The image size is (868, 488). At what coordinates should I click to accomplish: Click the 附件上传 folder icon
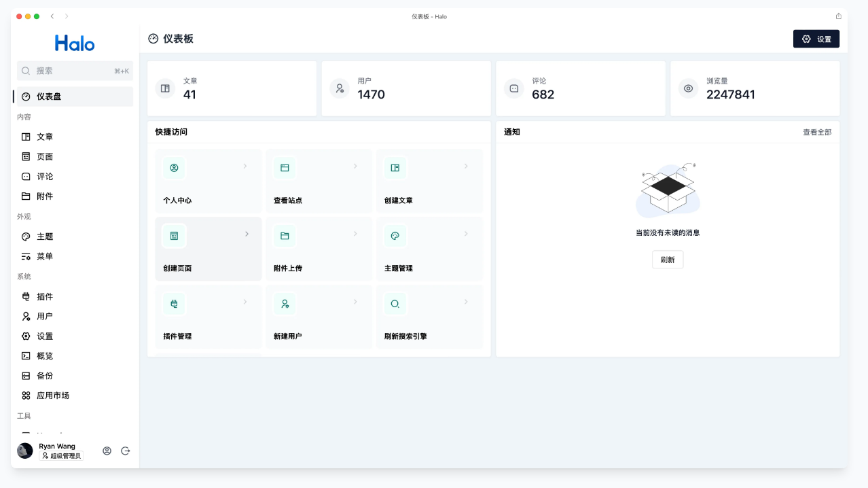tap(285, 236)
